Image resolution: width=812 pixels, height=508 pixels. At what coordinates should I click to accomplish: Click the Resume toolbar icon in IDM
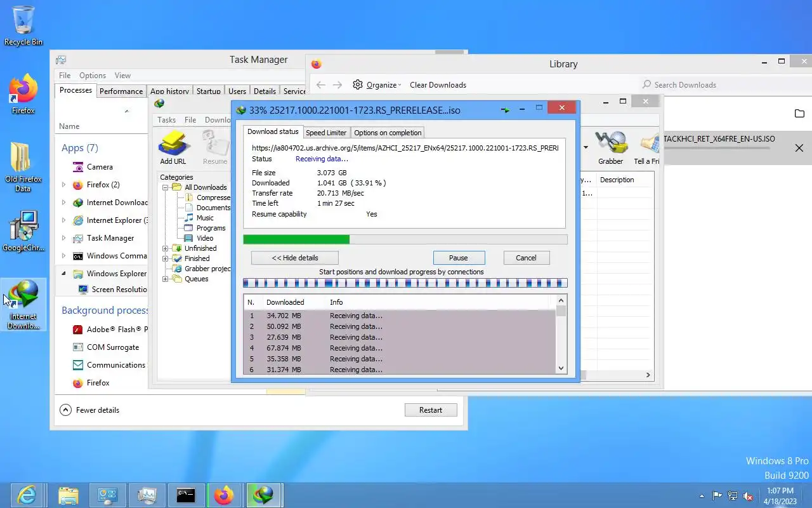click(215, 147)
